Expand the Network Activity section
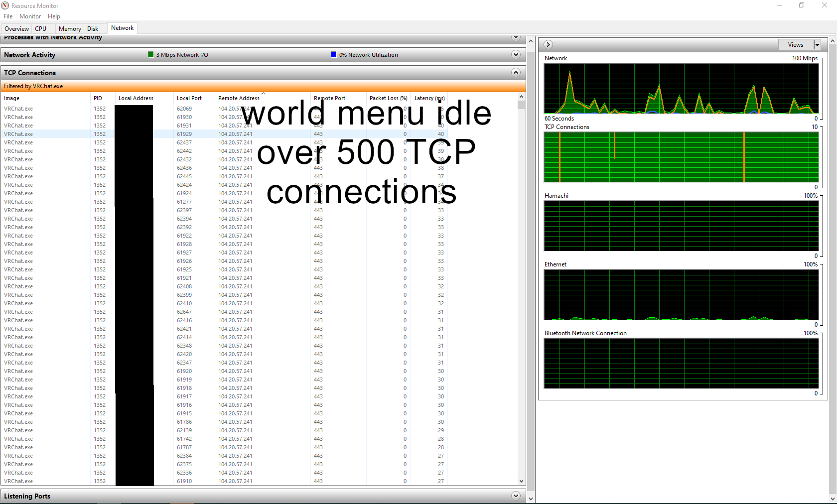The width and height of the screenshot is (837, 504). [x=516, y=55]
